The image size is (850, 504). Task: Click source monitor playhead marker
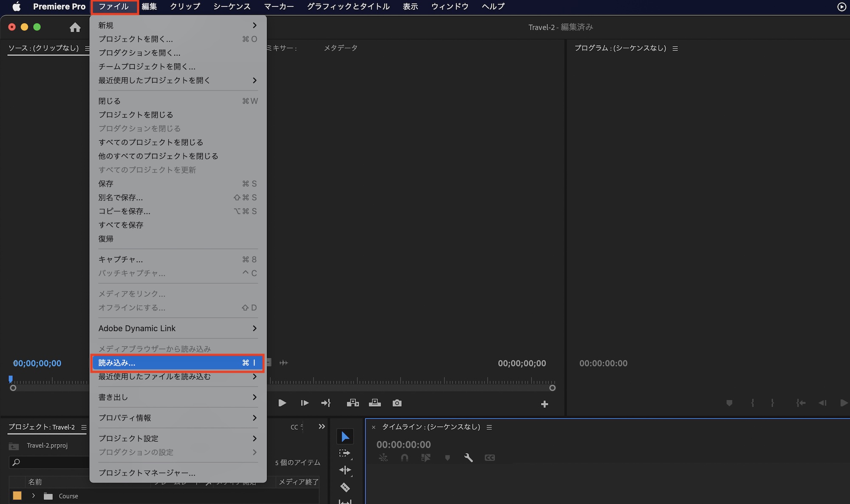coord(11,378)
